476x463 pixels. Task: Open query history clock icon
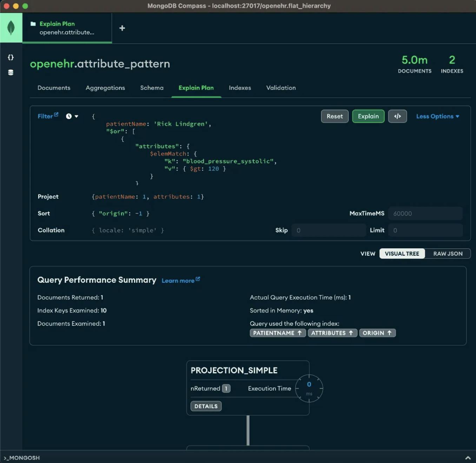(69, 116)
